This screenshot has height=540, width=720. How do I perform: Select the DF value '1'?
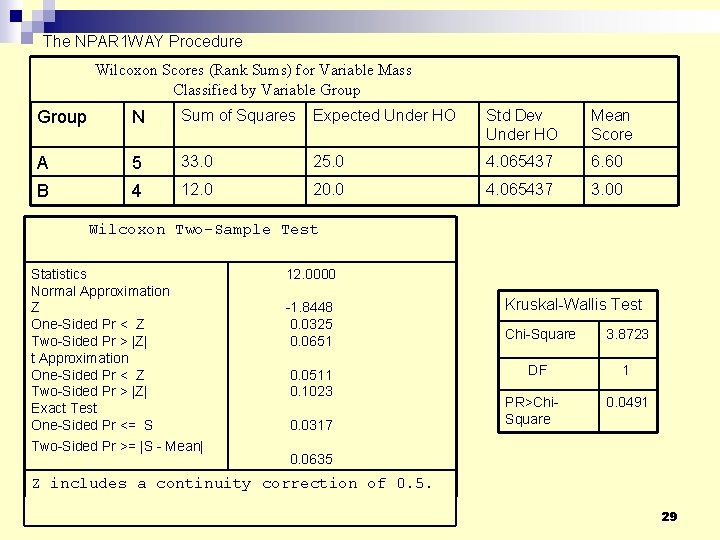(625, 370)
